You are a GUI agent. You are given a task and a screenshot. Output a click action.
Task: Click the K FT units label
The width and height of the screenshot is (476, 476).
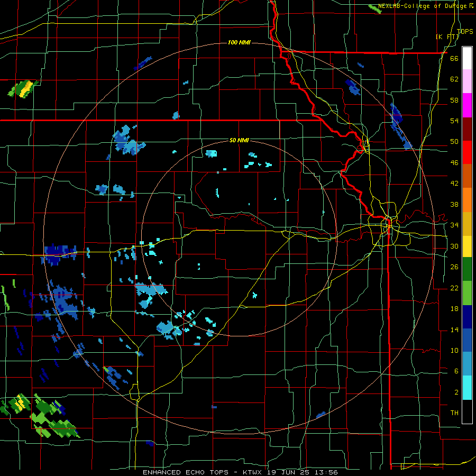tap(448, 36)
